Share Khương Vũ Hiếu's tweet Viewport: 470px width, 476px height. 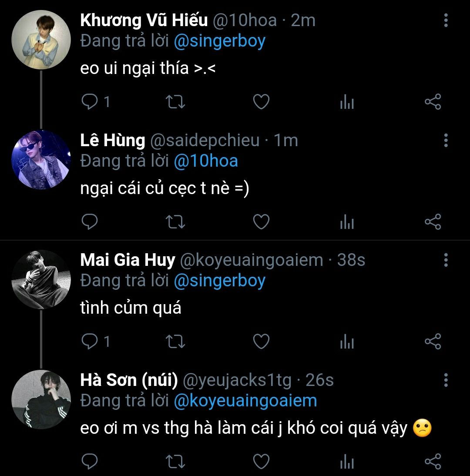433,102
